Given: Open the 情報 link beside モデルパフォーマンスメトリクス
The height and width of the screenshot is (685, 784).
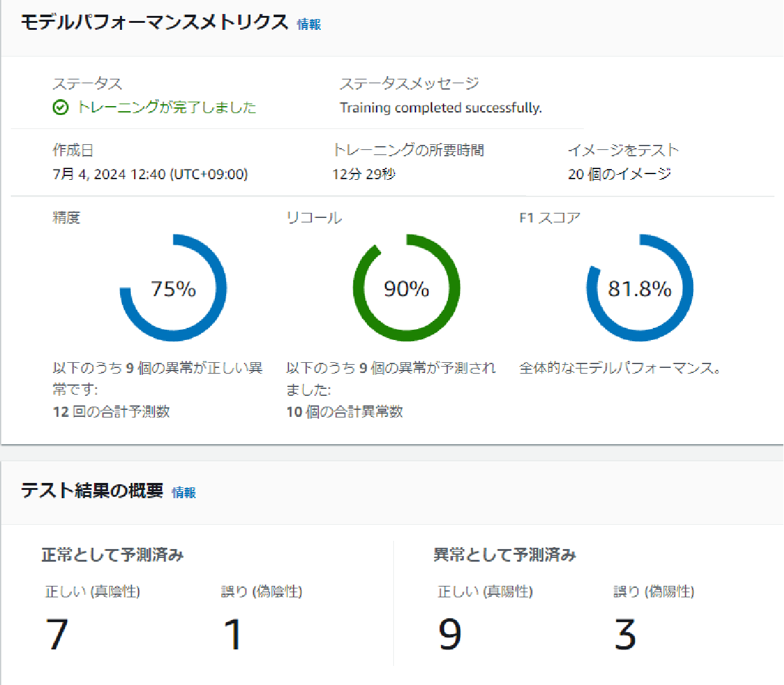Looking at the screenshot, I should (x=309, y=24).
